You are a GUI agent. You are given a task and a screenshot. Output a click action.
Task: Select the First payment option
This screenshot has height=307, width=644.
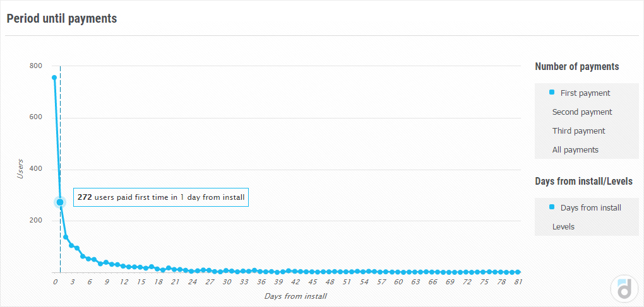click(x=585, y=93)
